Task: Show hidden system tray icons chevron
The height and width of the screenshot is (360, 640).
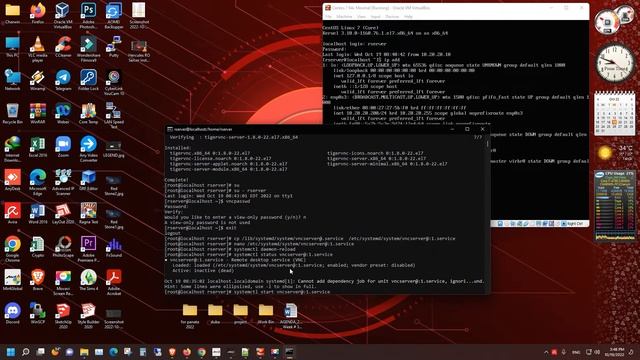Action: [x=546, y=352]
